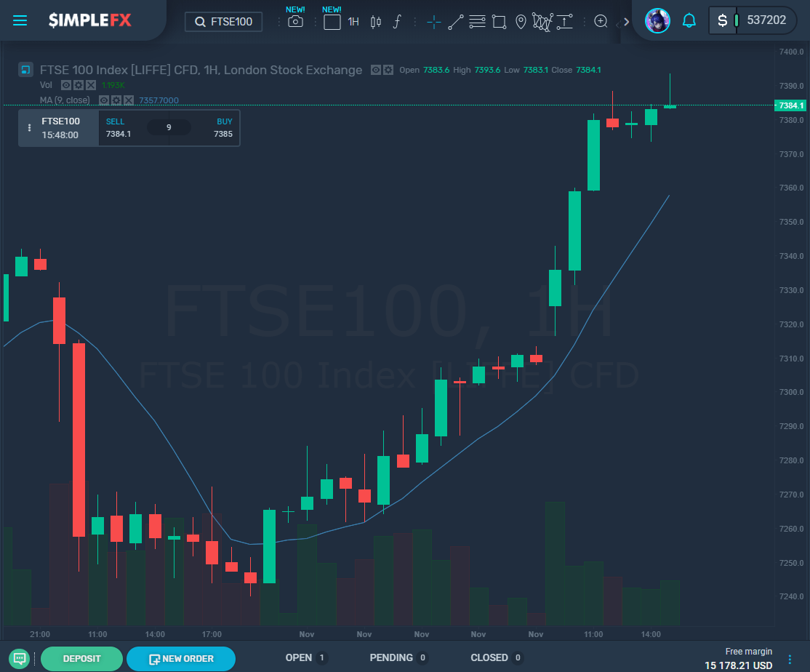The image size is (810, 672).
Task: Open the account selector showing 537202
Action: point(753,20)
